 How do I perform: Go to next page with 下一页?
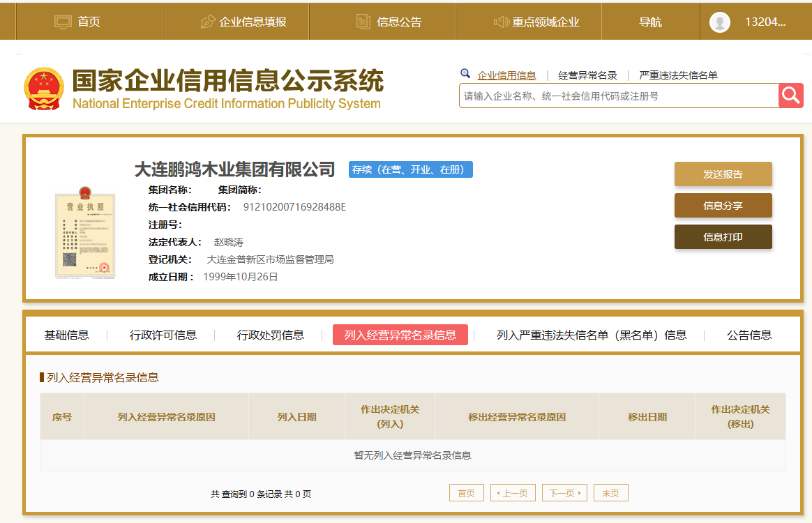point(564,493)
